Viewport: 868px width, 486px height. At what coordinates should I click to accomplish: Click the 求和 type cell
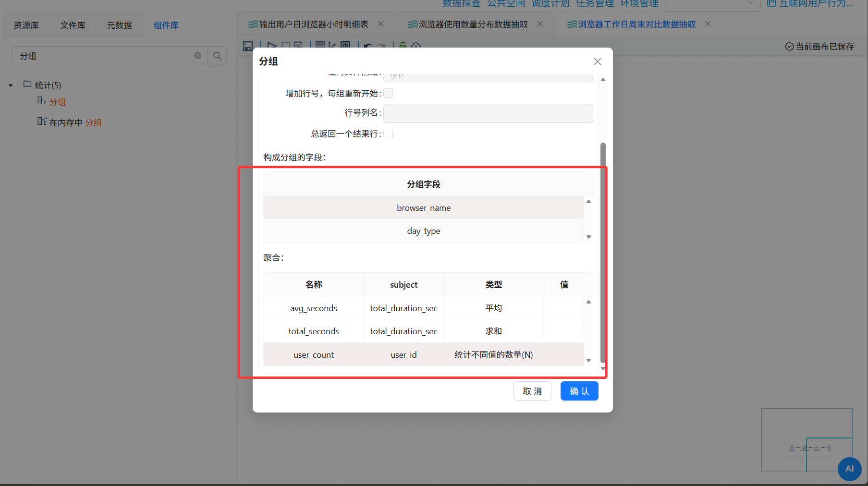[494, 331]
